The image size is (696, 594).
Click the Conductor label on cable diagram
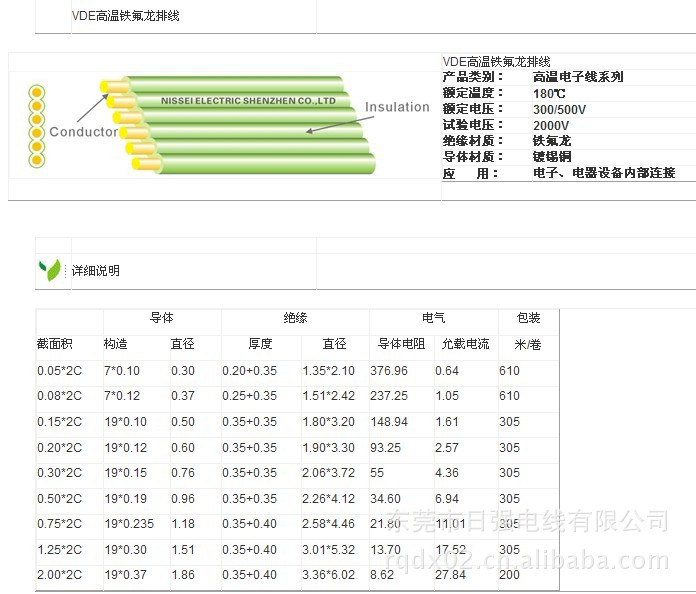click(x=83, y=132)
